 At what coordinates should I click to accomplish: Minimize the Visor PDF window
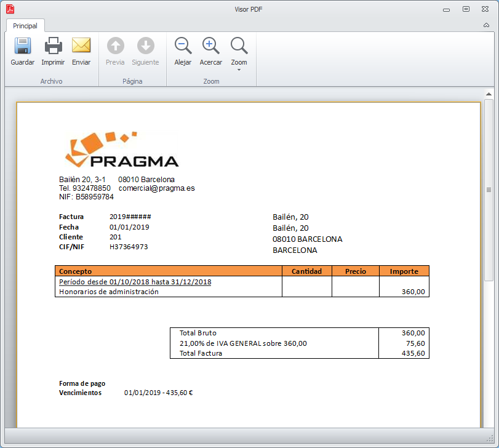click(x=447, y=10)
